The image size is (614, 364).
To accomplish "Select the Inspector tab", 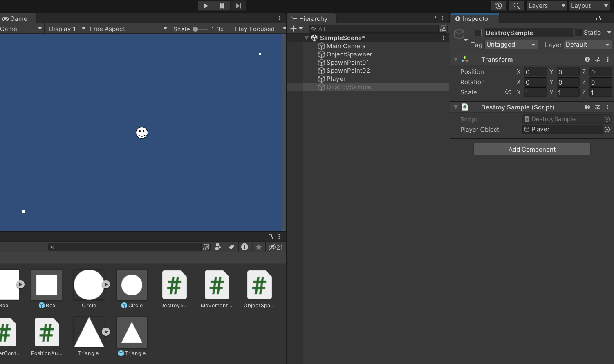I will pos(475,18).
